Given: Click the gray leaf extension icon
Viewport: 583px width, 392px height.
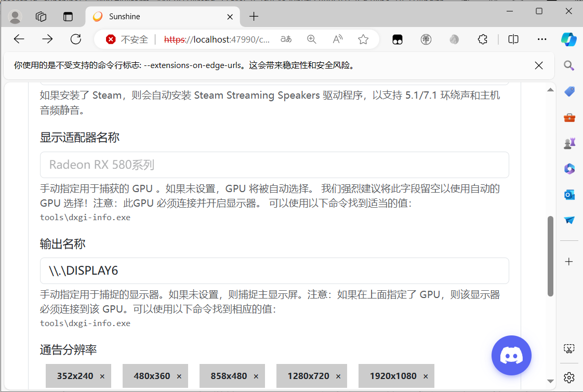Looking at the screenshot, I should click(454, 39).
